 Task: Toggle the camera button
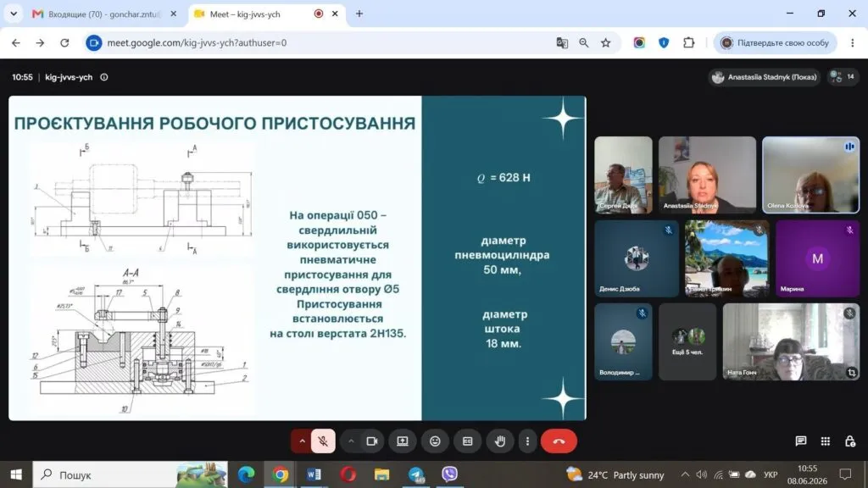pyautogui.click(x=372, y=441)
